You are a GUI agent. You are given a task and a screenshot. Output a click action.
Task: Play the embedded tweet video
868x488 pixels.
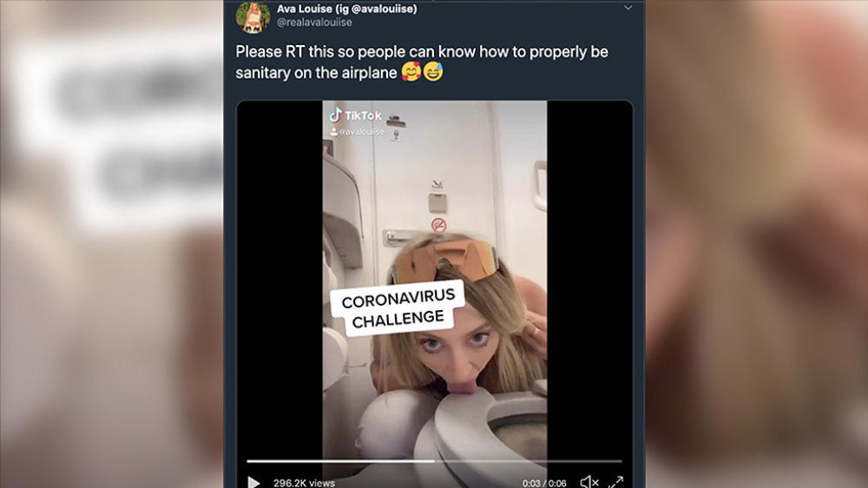[x=253, y=483]
